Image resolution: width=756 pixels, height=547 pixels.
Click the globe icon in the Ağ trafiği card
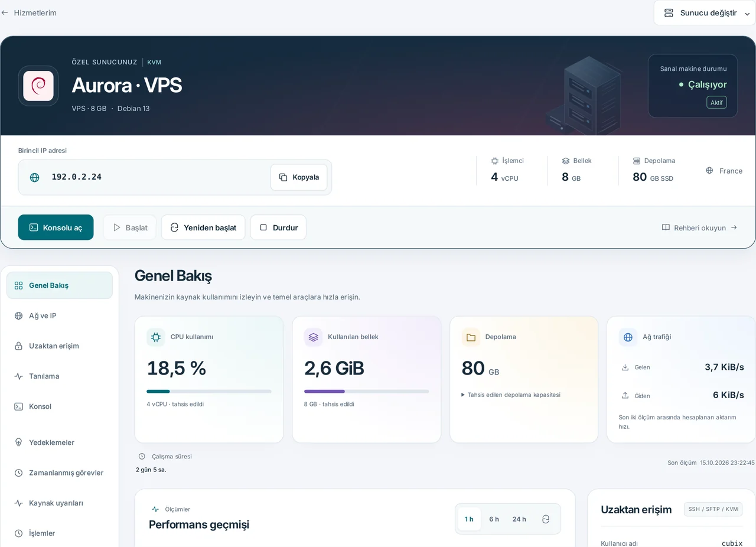[628, 337]
